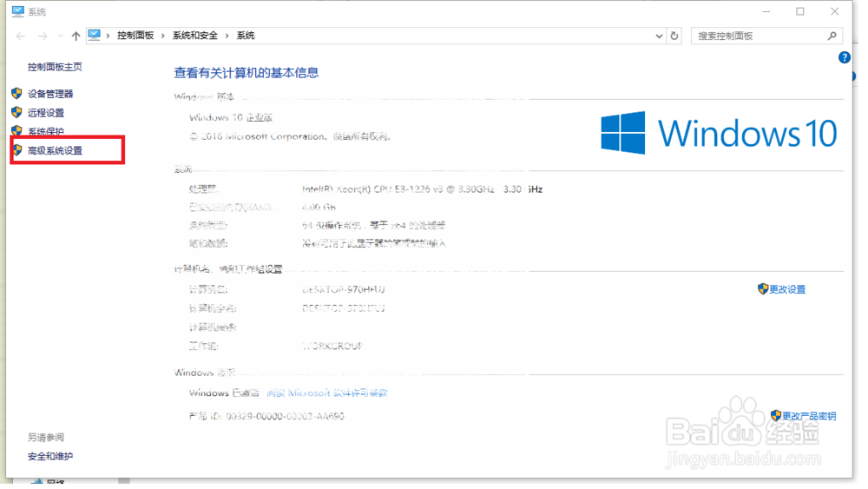868x489 pixels.
Task: Select the page heading 查看有关计算机的基本信息
Action: 248,74
